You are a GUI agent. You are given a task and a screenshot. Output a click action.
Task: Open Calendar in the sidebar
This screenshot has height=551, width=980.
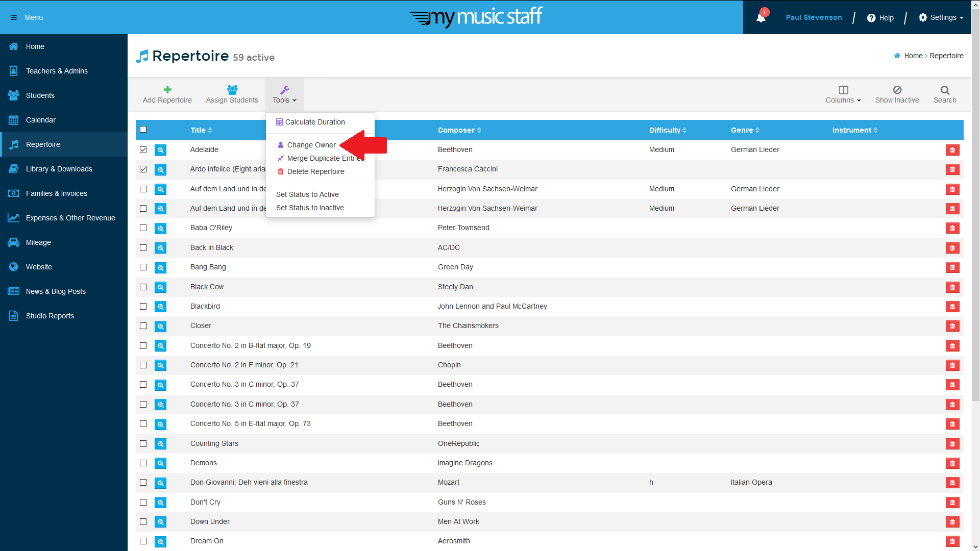[x=64, y=120]
